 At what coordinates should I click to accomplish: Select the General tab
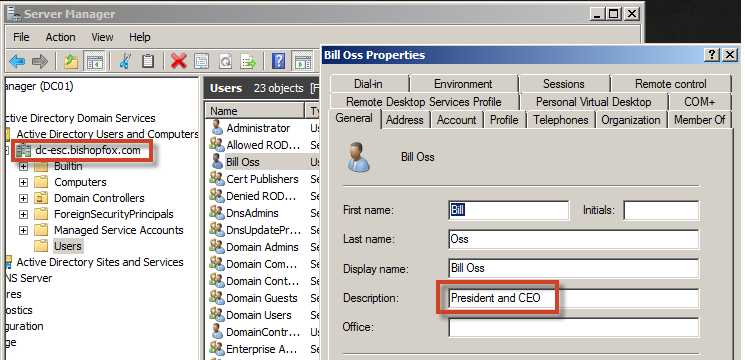tap(354, 119)
